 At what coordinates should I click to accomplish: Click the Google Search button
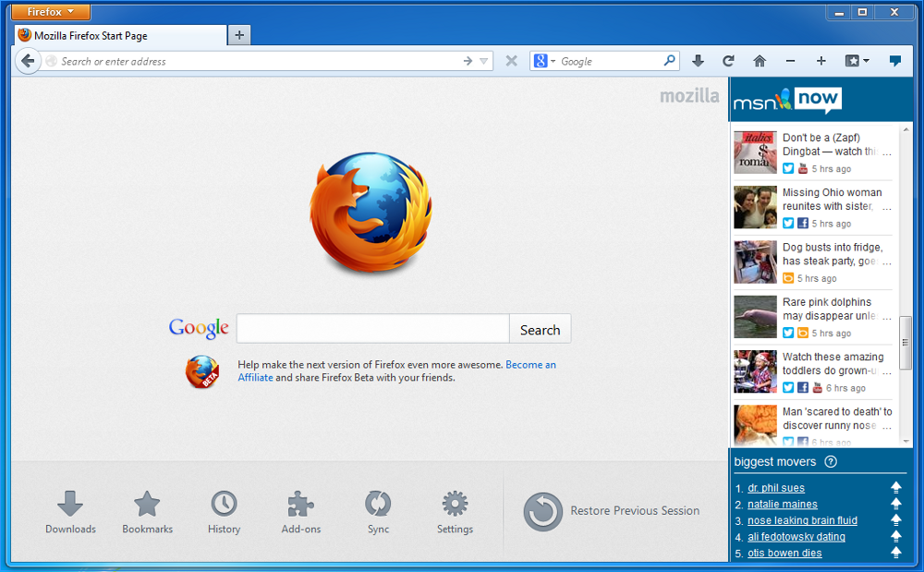pyautogui.click(x=540, y=330)
